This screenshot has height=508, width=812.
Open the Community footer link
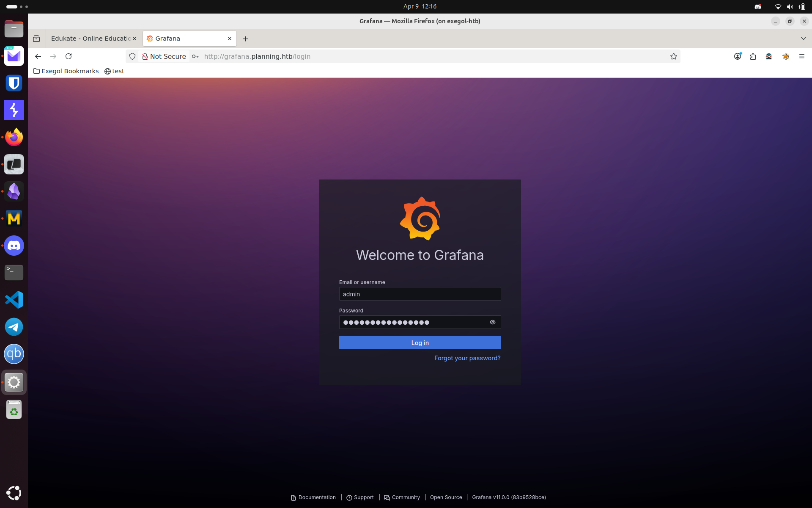tap(405, 497)
